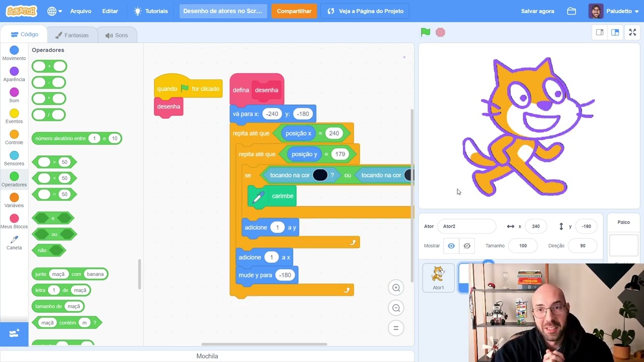Select the Controle block category

point(14,137)
